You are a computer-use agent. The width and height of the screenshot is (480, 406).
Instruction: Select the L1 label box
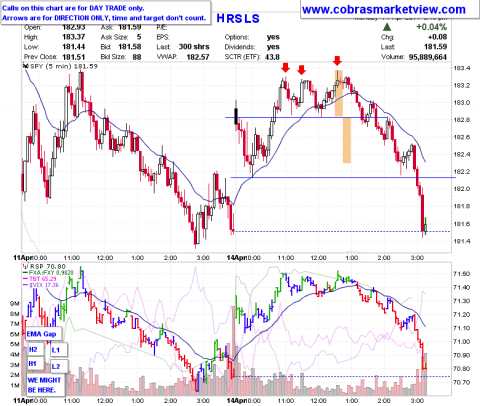(59, 350)
